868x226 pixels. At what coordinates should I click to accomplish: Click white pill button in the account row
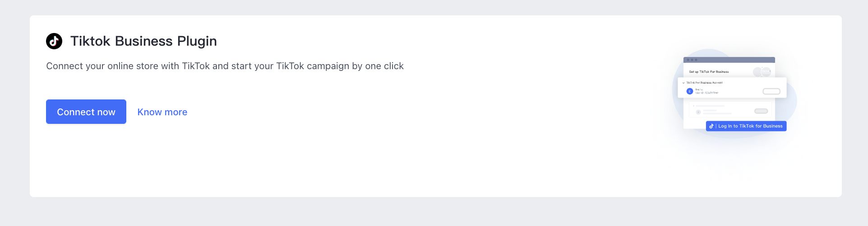coord(771,91)
